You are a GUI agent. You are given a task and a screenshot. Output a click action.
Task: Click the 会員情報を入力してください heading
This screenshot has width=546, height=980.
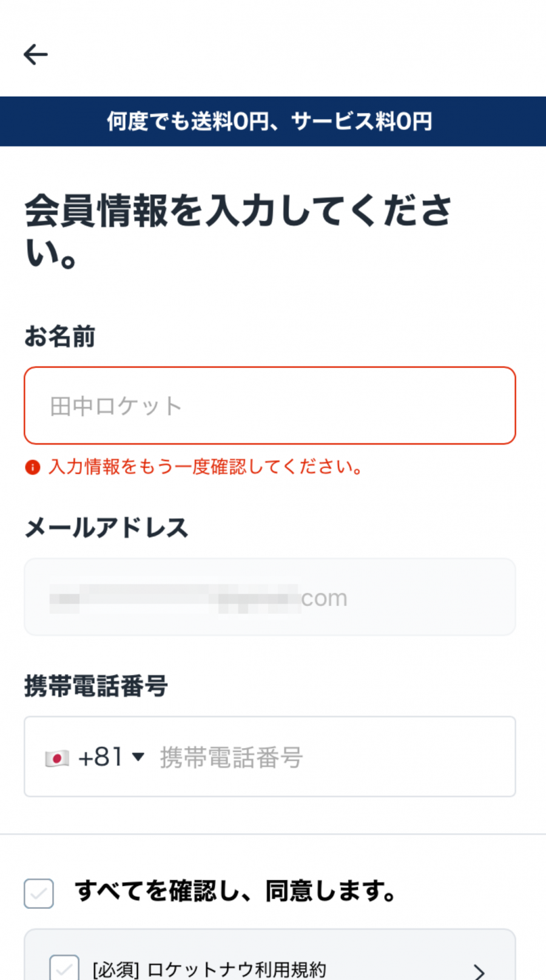tap(238, 231)
